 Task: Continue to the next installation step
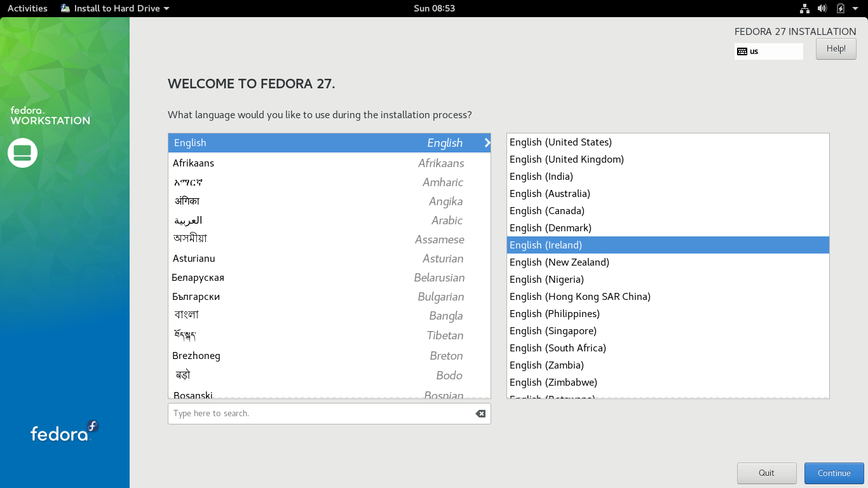pyautogui.click(x=834, y=473)
